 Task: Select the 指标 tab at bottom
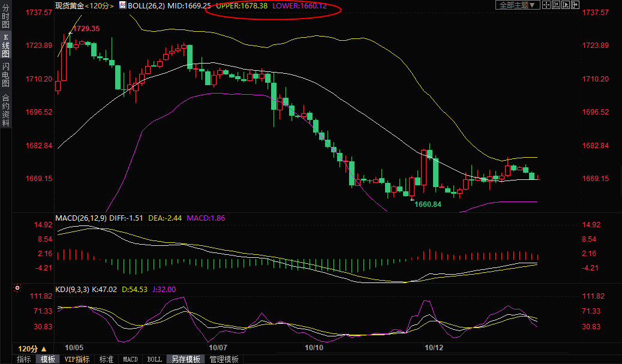tap(24, 359)
